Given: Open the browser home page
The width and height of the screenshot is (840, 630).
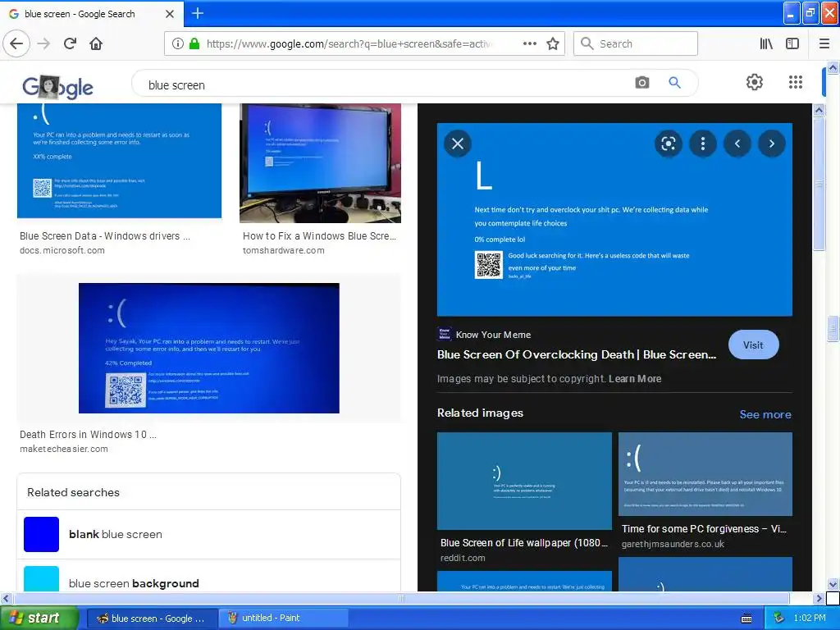Looking at the screenshot, I should [x=96, y=43].
